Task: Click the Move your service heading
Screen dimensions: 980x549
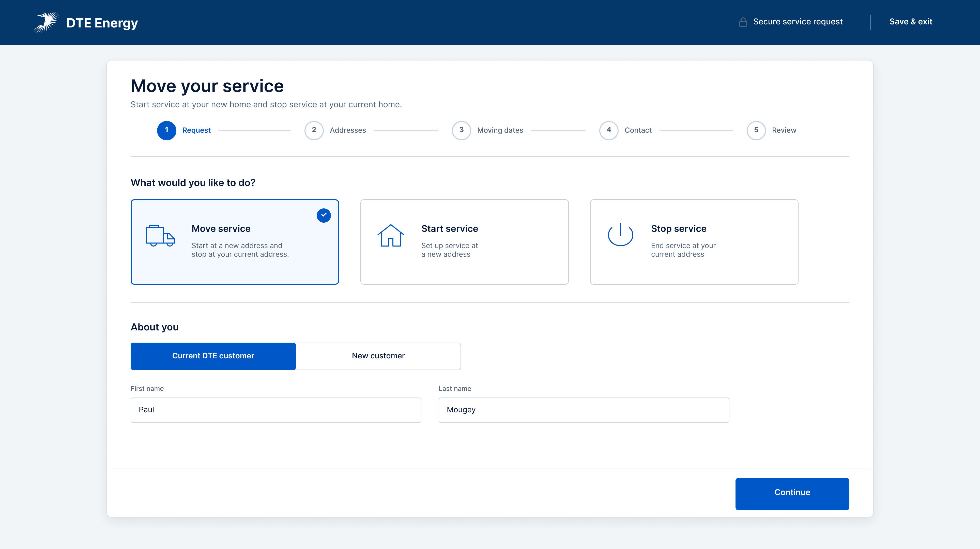Action: click(207, 86)
